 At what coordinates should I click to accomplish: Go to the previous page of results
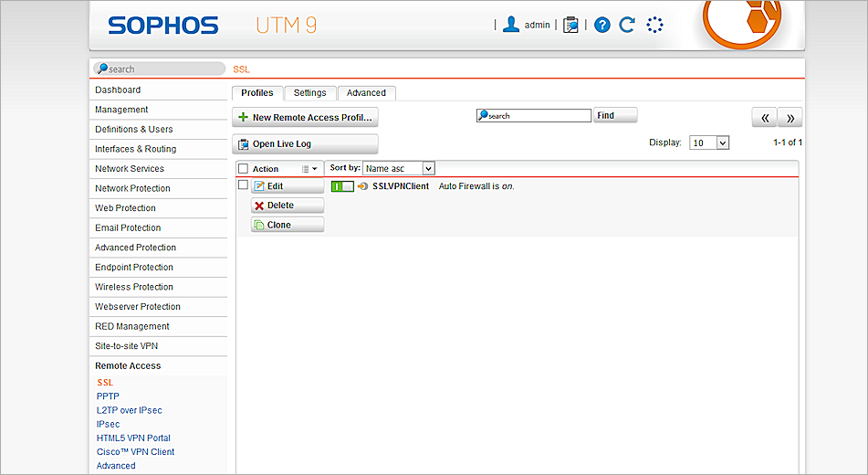(765, 118)
